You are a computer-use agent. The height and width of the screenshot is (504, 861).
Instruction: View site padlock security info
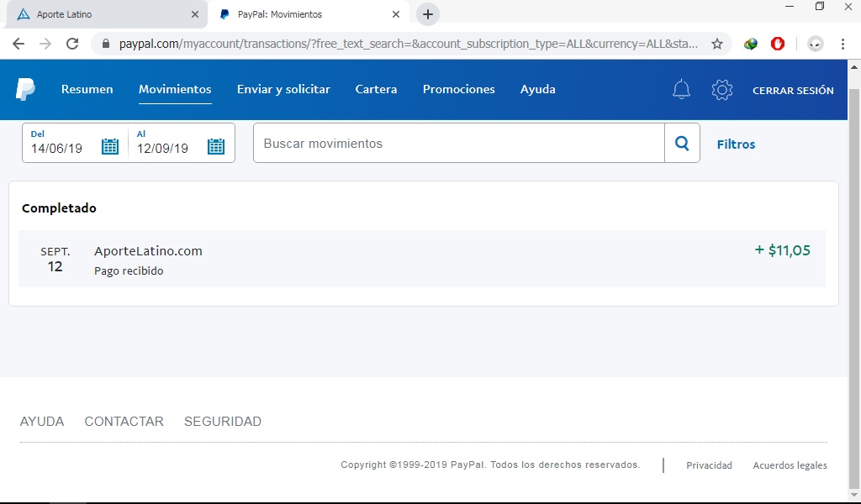click(106, 44)
